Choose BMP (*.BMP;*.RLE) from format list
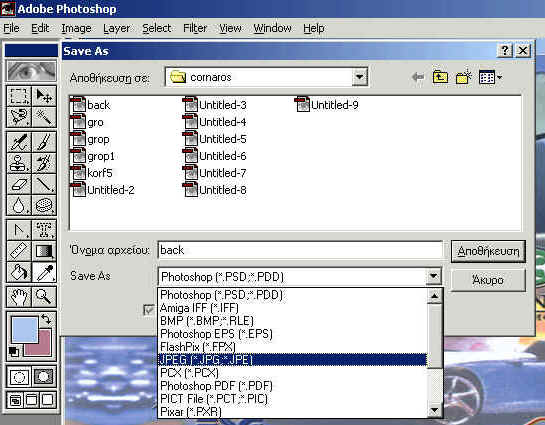The image size is (545, 425). point(292,321)
